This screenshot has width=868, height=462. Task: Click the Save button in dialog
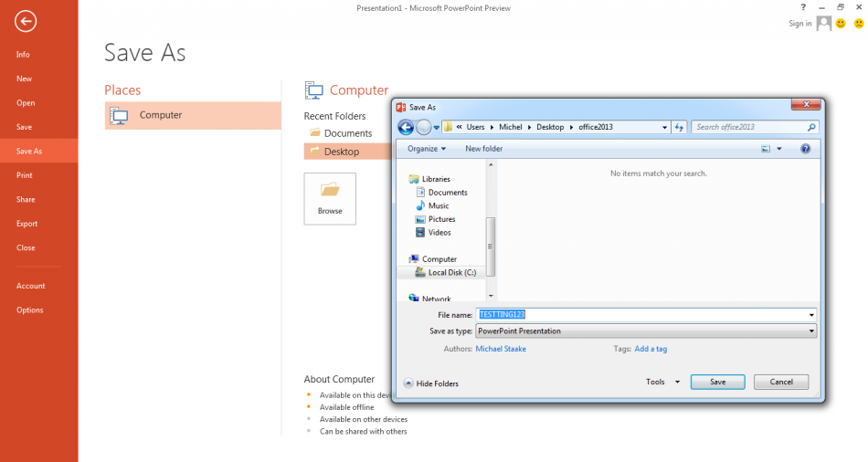click(717, 382)
